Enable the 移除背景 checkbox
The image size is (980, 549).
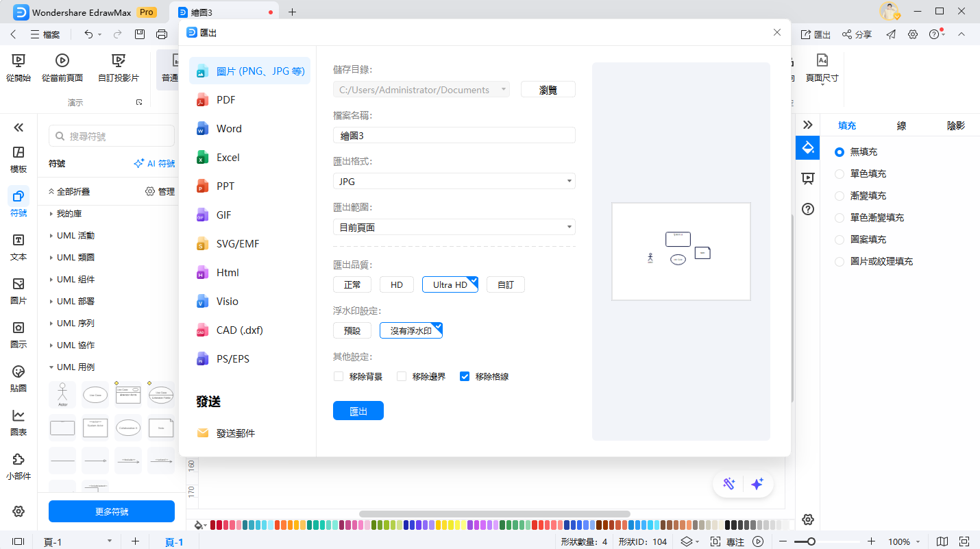tap(338, 376)
